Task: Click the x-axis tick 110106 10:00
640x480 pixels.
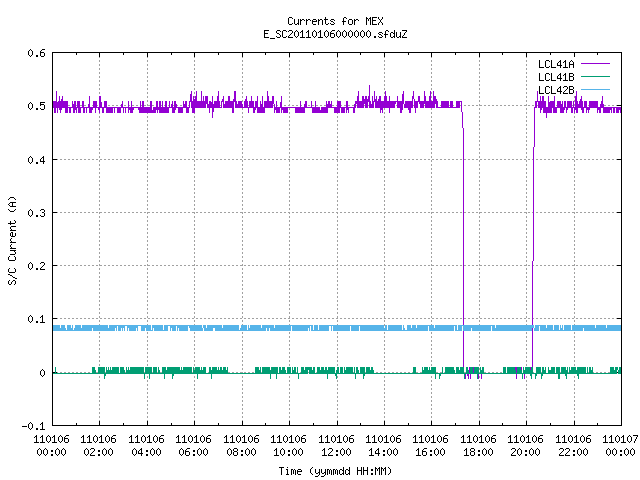Action: [288, 446]
